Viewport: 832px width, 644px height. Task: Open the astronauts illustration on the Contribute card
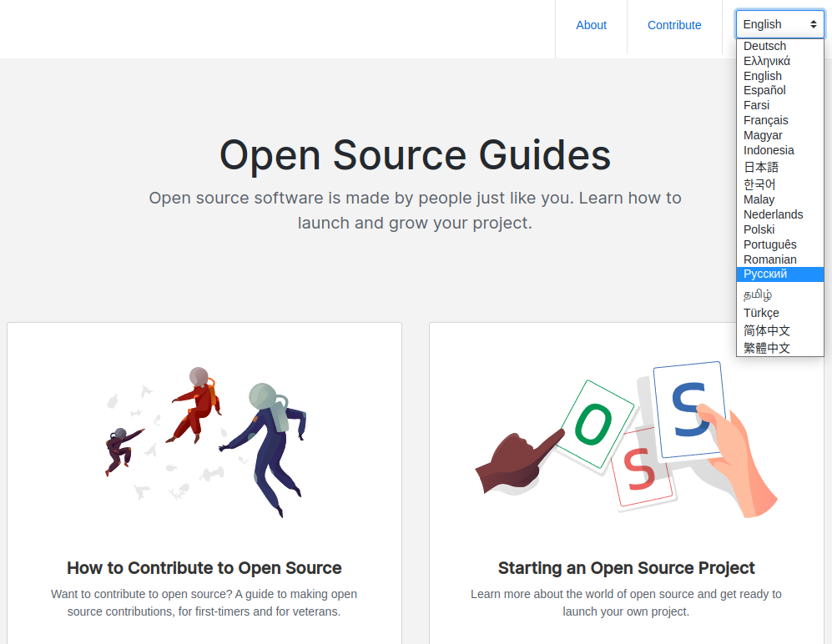(206, 442)
